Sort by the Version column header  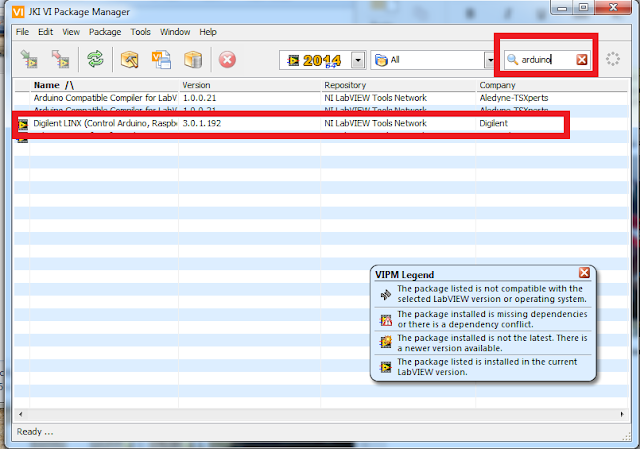pyautogui.click(x=249, y=85)
